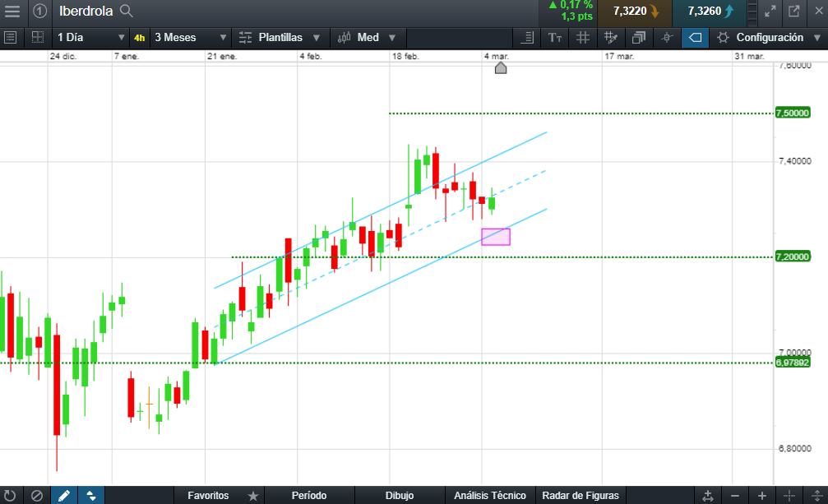Search for an instrument with the magnifier icon
The width and height of the screenshot is (828, 504).
[126, 11]
